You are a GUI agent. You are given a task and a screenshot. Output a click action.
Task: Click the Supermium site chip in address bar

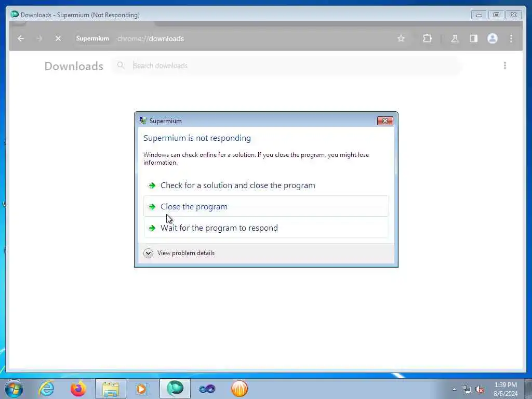(x=92, y=38)
